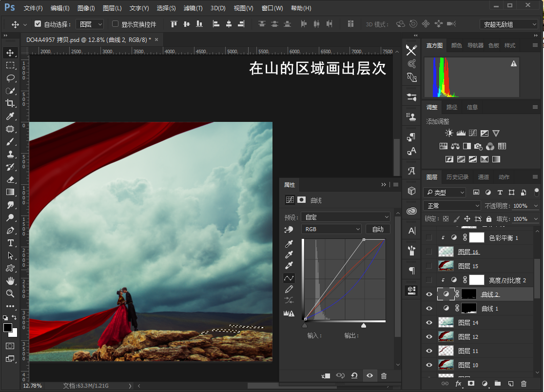The width and height of the screenshot is (544, 392).
Task: Open the 图像(I) menu
Action: point(86,8)
